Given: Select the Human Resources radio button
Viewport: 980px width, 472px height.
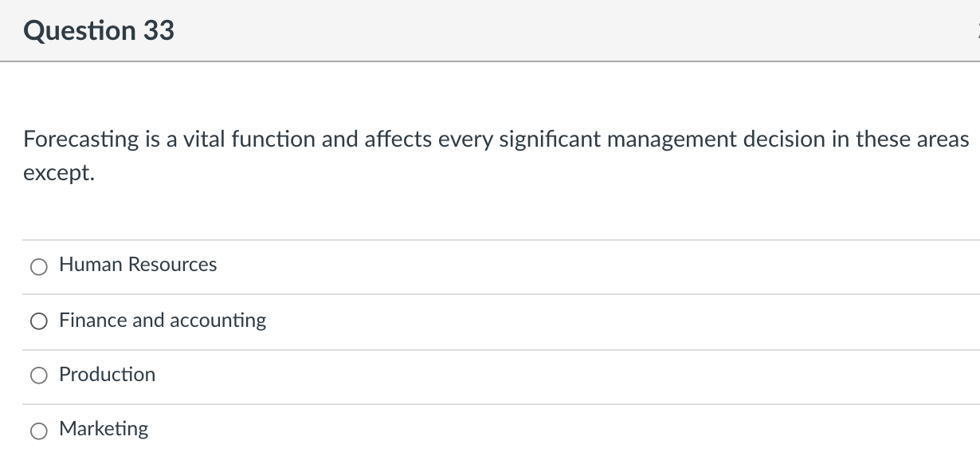Looking at the screenshot, I should pyautogui.click(x=39, y=267).
